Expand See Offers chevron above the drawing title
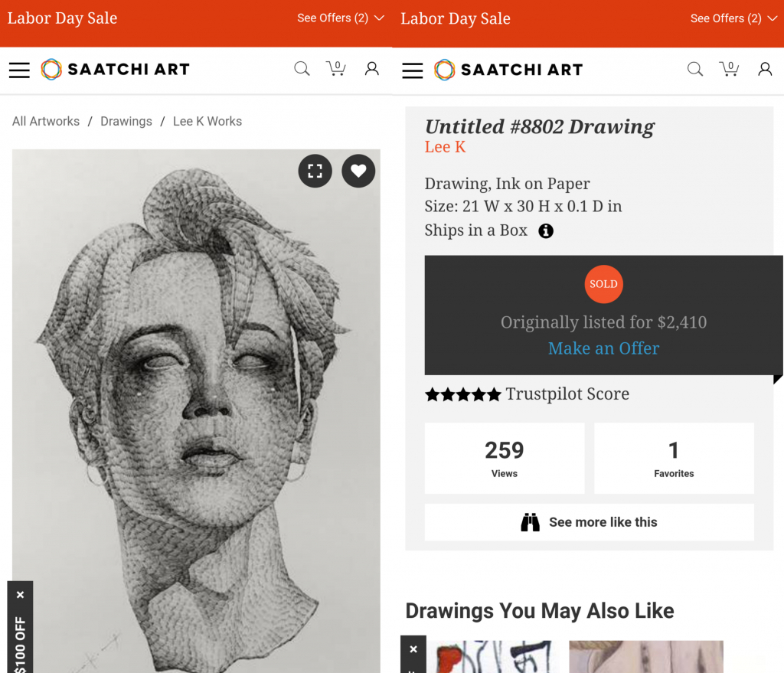Viewport: 784px width, 673px height. [771, 18]
